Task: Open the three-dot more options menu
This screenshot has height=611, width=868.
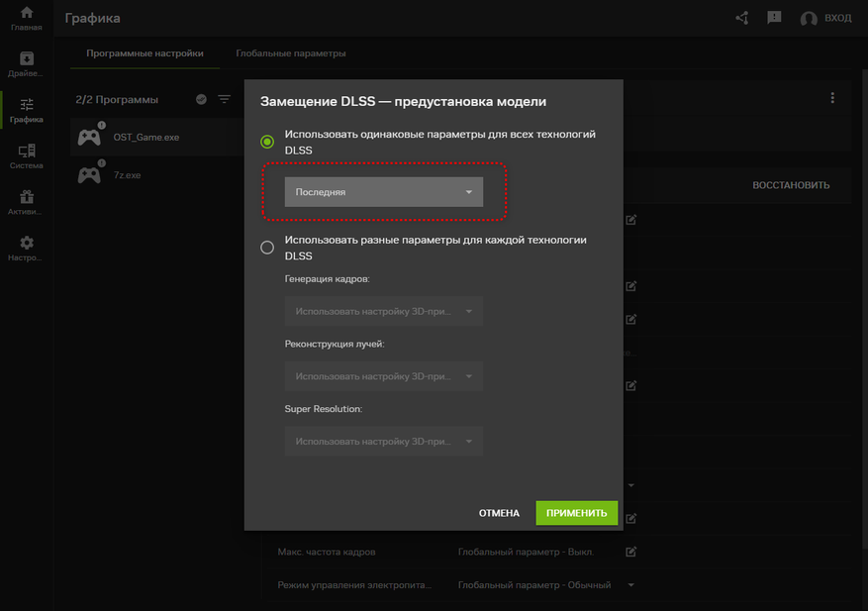Action: pyautogui.click(x=832, y=98)
